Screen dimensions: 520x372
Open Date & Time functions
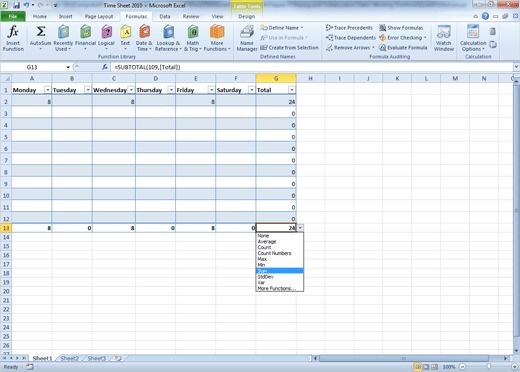coord(144,38)
